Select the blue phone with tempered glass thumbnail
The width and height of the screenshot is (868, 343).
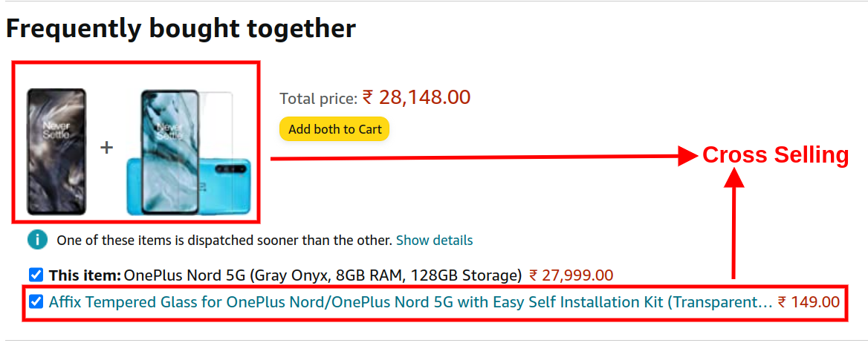pyautogui.click(x=188, y=152)
